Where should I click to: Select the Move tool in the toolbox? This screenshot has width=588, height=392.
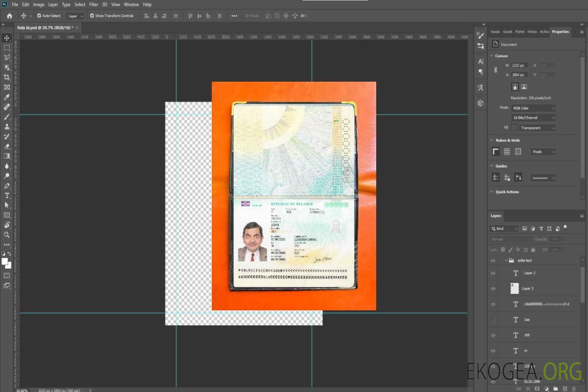tap(7, 38)
